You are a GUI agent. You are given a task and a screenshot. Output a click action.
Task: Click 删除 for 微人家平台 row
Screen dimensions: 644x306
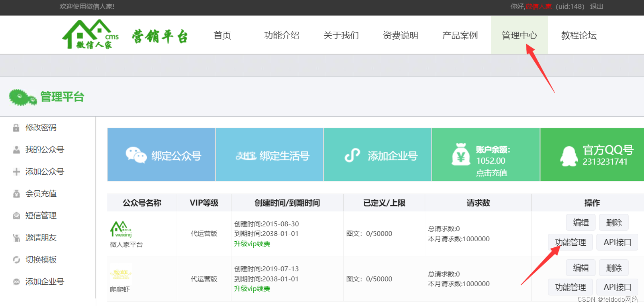[x=614, y=223]
